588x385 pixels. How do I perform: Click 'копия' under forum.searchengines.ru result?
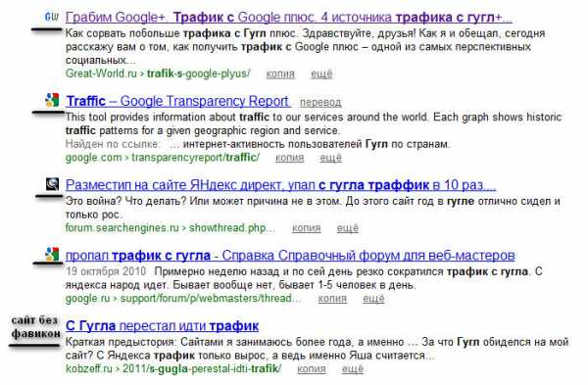[x=307, y=228]
